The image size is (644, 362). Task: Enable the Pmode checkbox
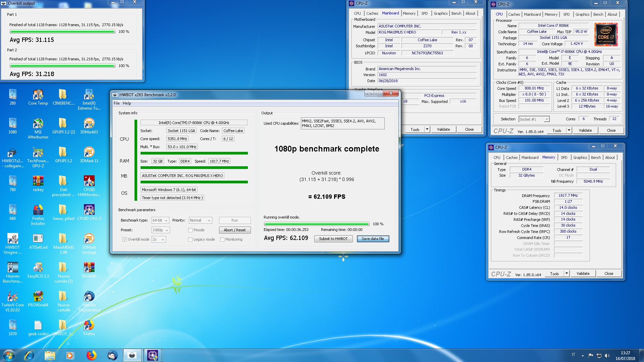(190, 230)
